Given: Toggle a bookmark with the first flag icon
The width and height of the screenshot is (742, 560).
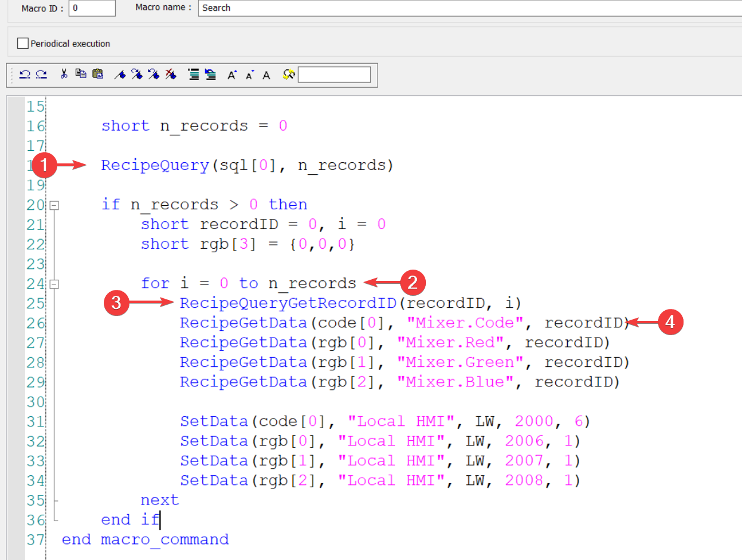Looking at the screenshot, I should point(120,75).
